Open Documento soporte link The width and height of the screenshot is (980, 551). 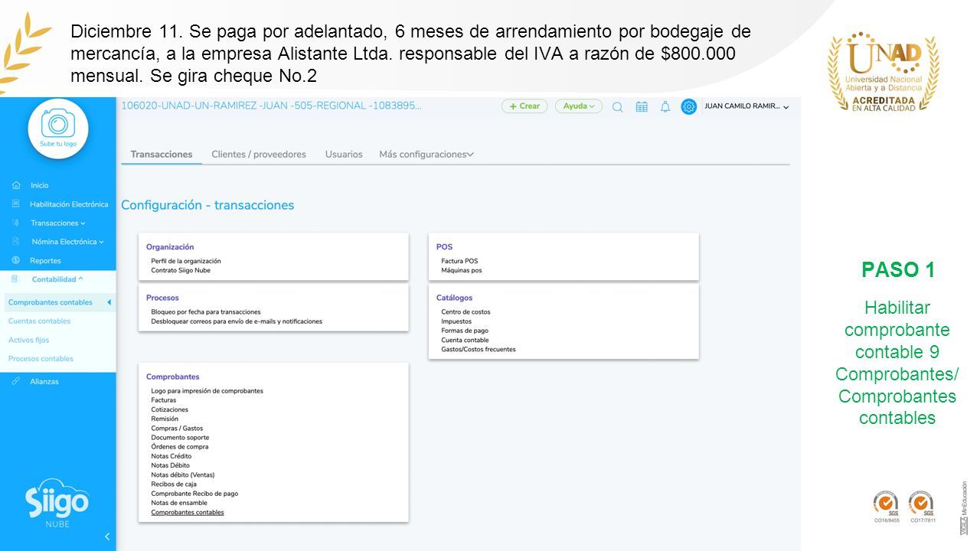click(180, 438)
